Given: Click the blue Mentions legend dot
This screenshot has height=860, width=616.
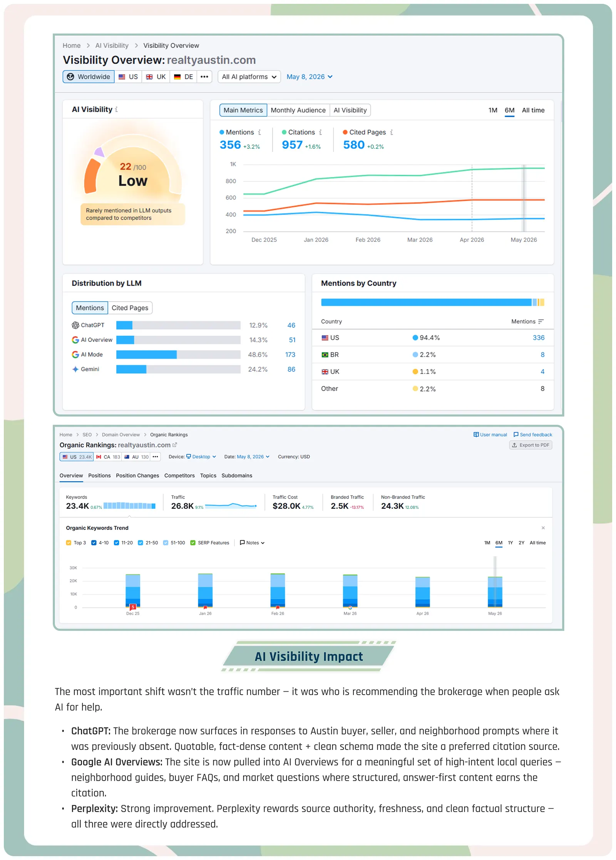Looking at the screenshot, I should click(222, 132).
